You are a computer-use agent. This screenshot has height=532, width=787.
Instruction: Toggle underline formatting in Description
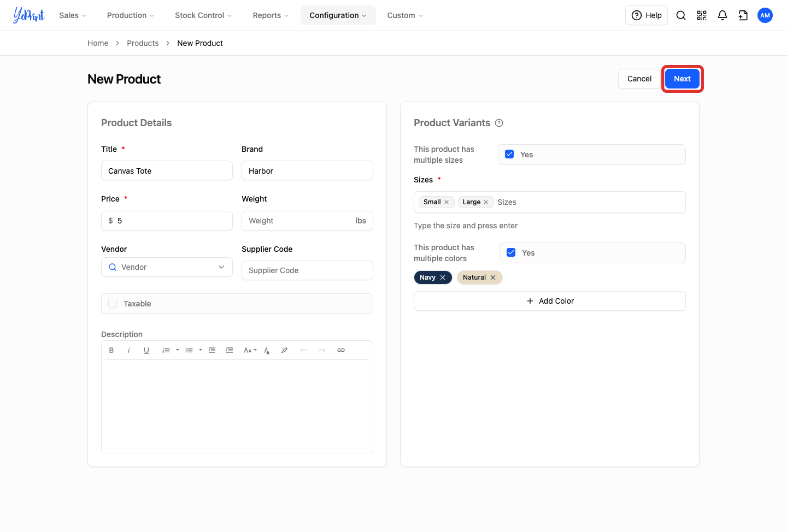(146, 350)
